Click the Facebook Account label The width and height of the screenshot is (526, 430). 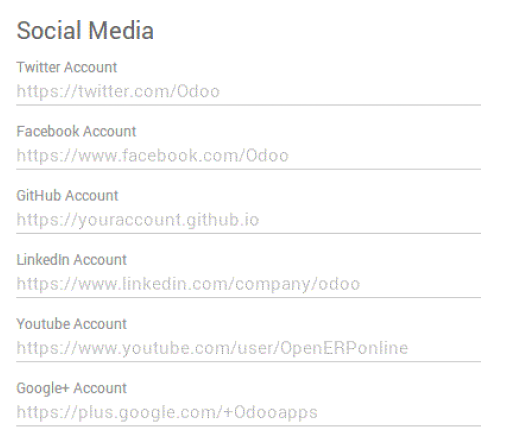coord(76,131)
